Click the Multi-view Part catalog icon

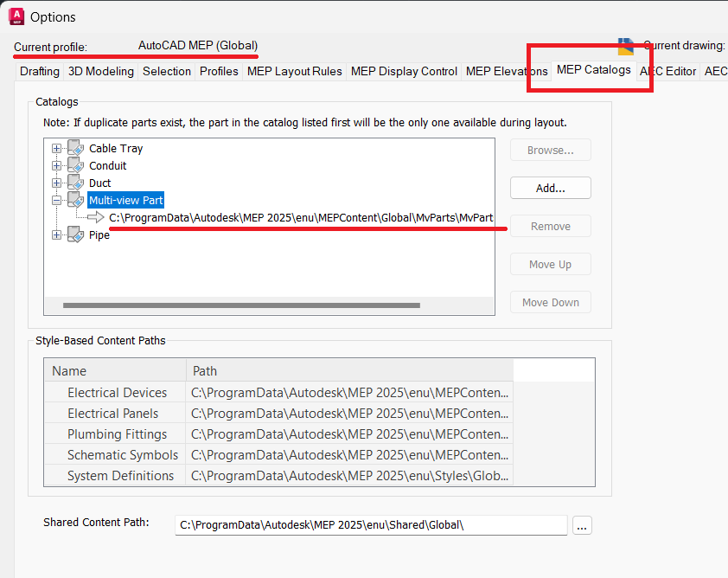coord(76,200)
